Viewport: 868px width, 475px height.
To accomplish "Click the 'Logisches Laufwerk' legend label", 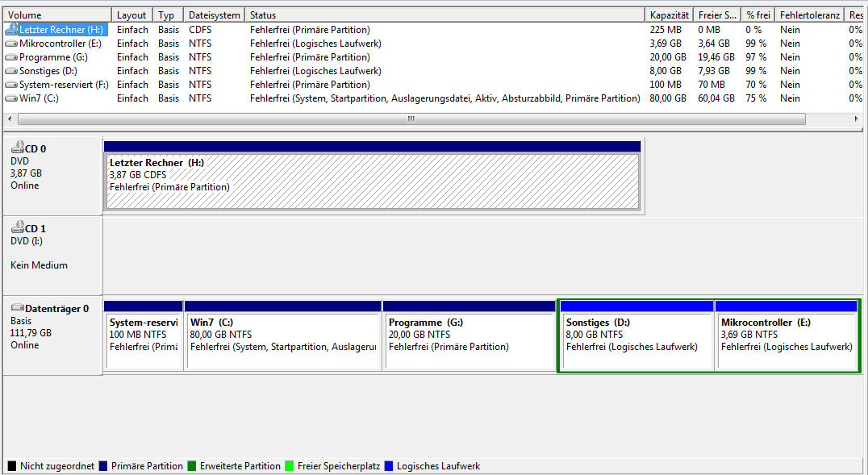I will click(x=438, y=466).
